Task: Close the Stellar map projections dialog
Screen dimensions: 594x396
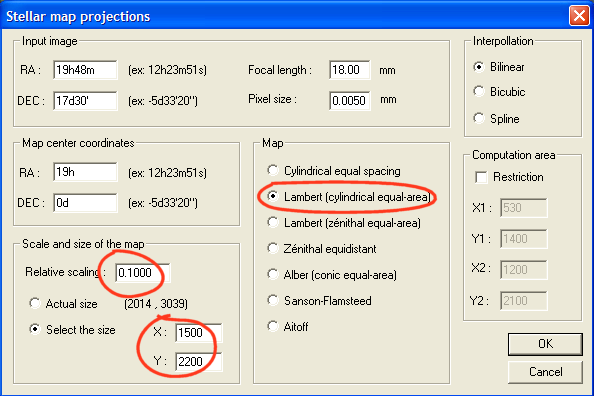Action: coord(579,16)
